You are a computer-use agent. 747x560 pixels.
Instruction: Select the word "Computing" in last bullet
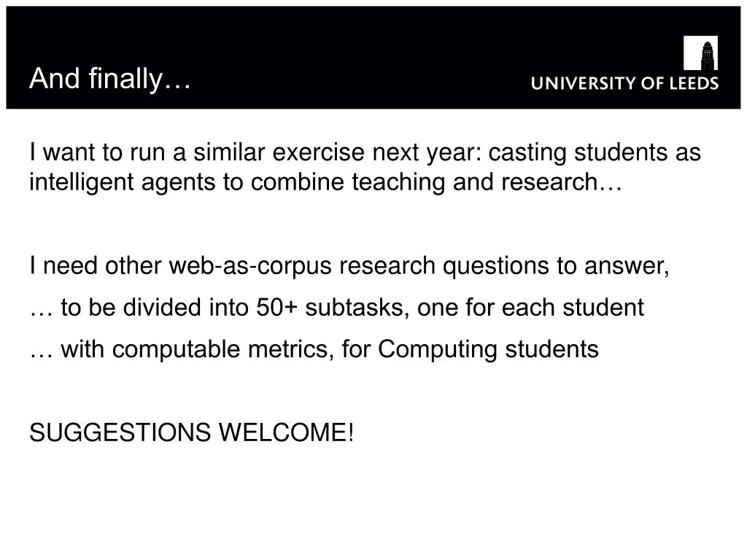(x=438, y=350)
